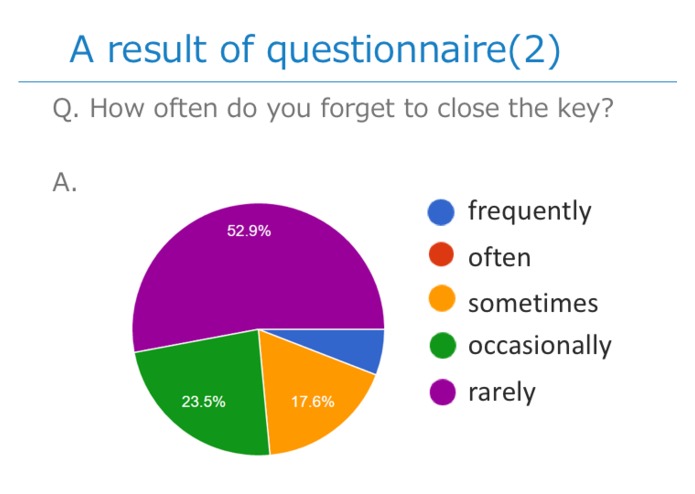
Task: Select the 'often' legend label
Action: tap(499, 257)
